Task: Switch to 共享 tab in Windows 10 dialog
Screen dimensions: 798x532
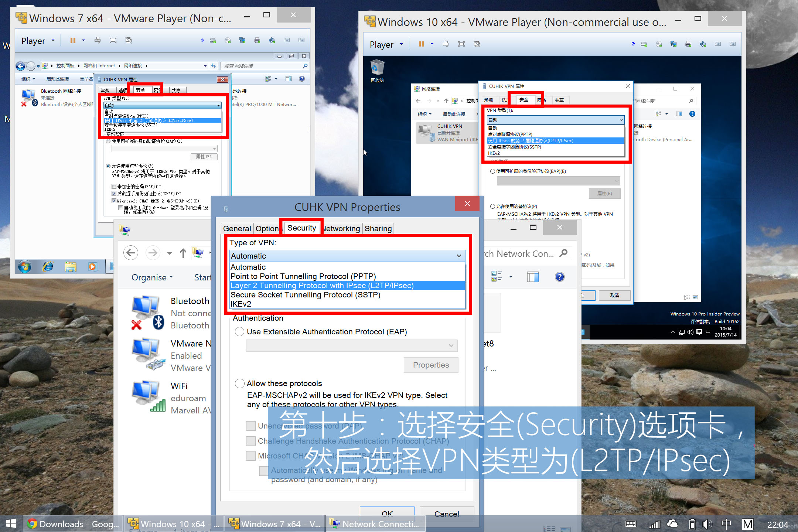Action: pos(559,100)
